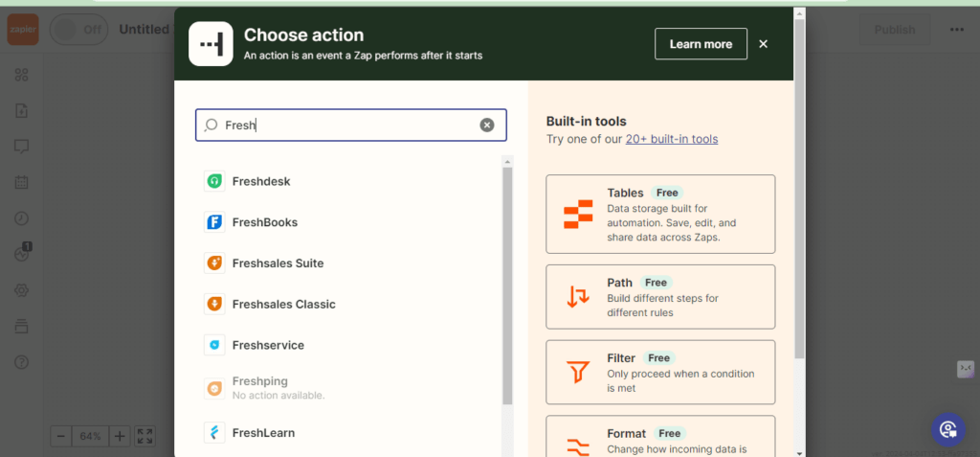Click the Filter funnel icon

click(578, 371)
